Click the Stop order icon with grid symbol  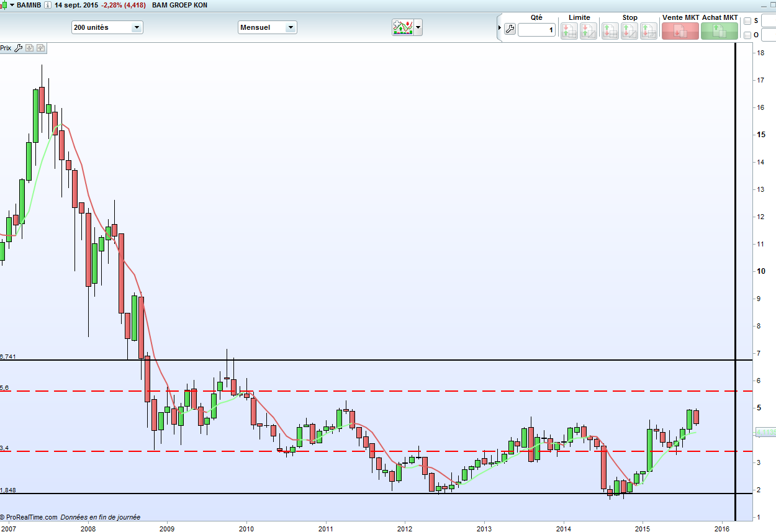610,31
